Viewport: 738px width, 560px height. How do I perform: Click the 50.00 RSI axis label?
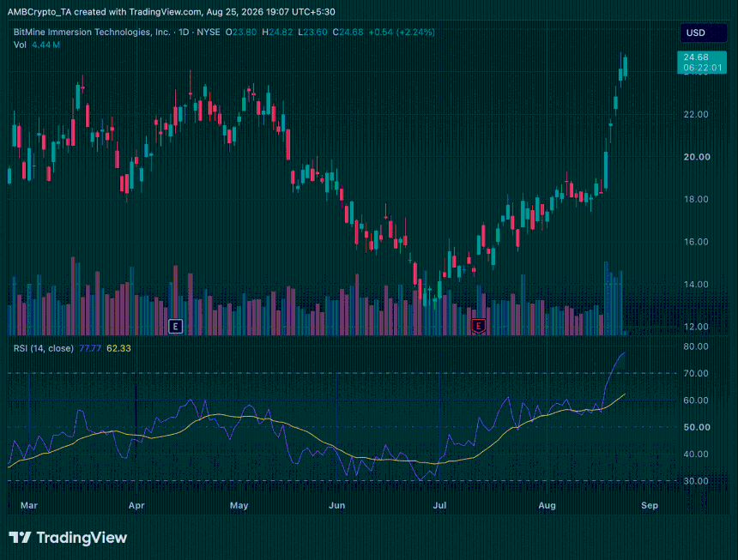[697, 427]
